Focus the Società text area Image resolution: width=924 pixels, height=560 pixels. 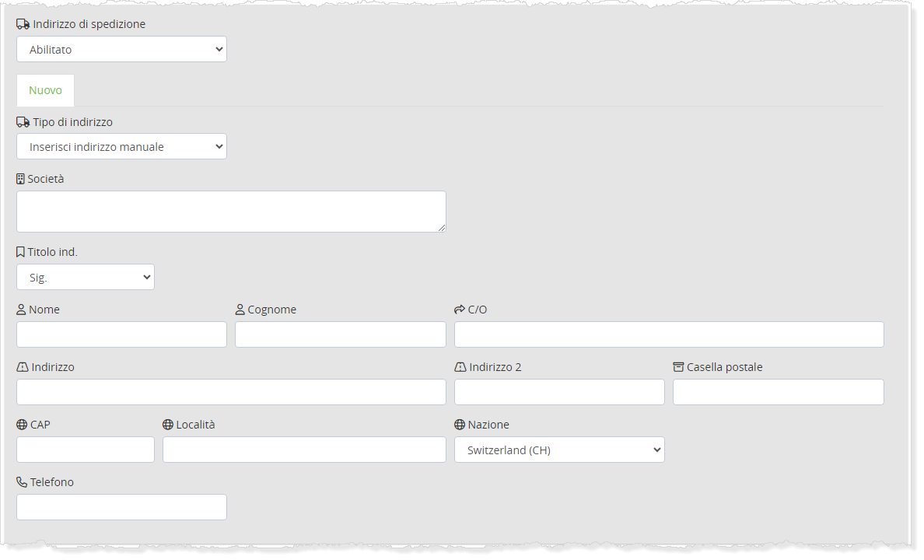[231, 212]
